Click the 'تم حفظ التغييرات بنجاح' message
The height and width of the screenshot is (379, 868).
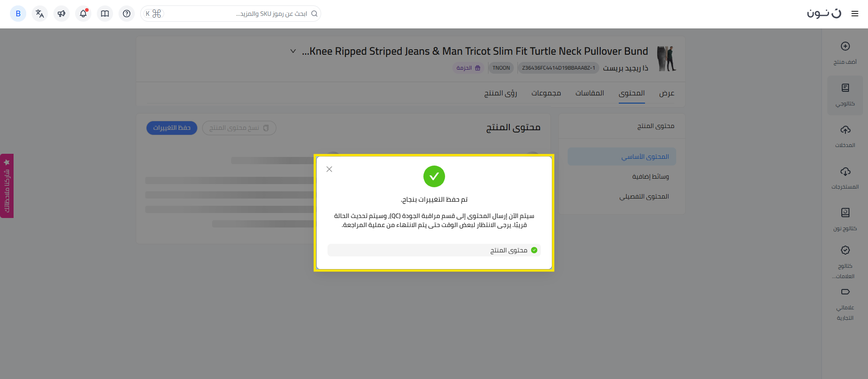tap(434, 199)
